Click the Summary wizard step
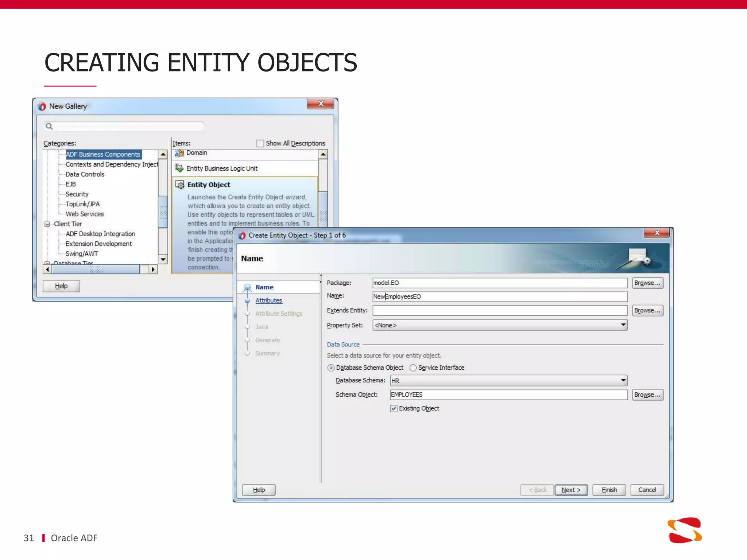747x560 pixels. (267, 353)
